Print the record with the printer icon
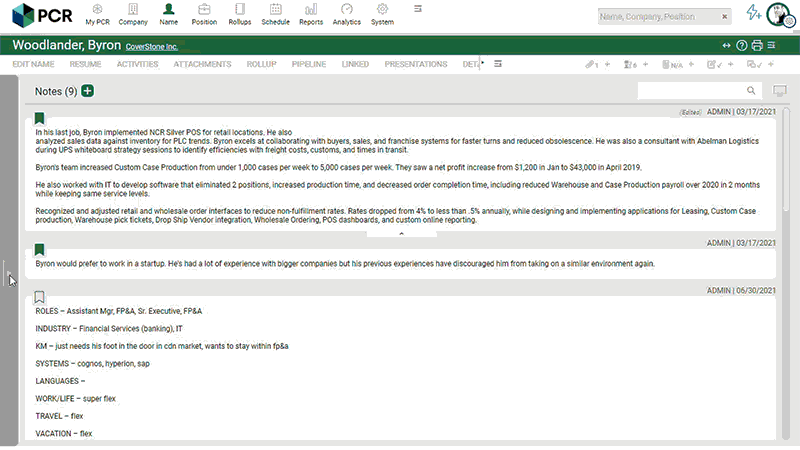 pos(757,45)
